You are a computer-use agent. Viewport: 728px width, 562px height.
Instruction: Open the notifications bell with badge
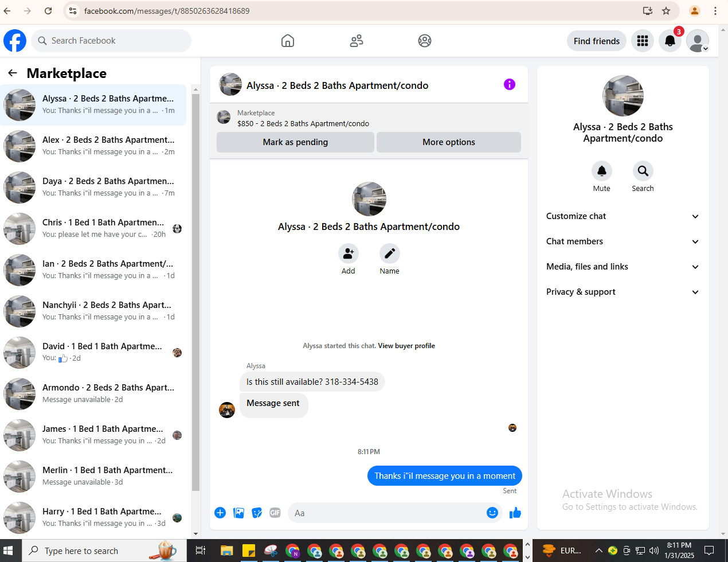[670, 41]
